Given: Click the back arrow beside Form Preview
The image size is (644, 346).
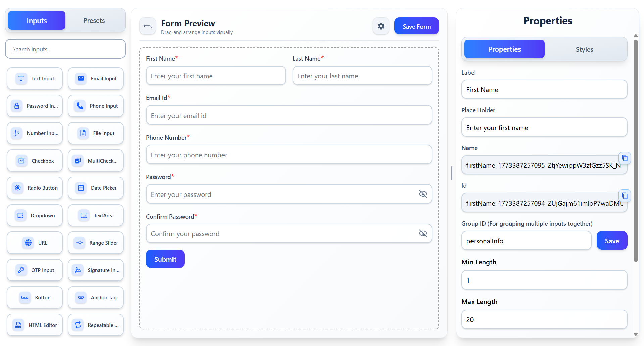Looking at the screenshot, I should [x=148, y=26].
